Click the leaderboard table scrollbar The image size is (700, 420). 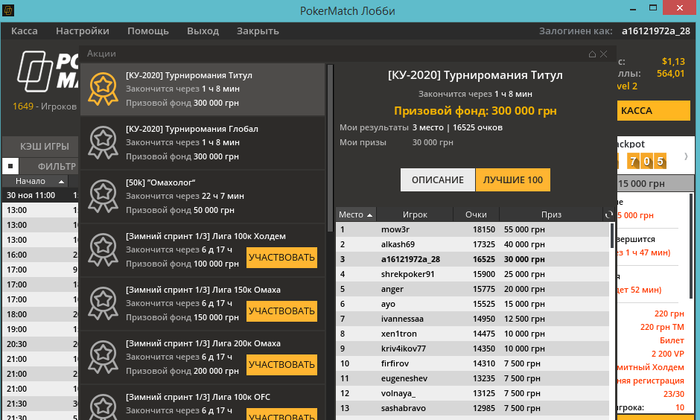click(611, 236)
